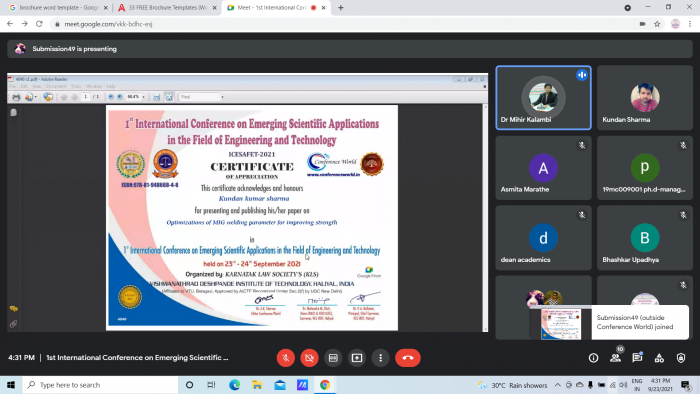Open host controls shield icon
The width and height of the screenshot is (700, 394).
[681, 358]
